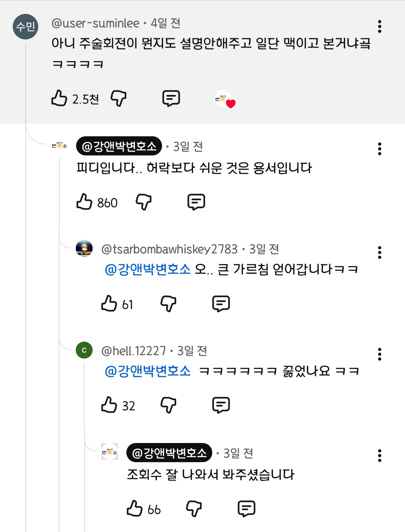Like the comment by @user-suminlee

(59, 98)
